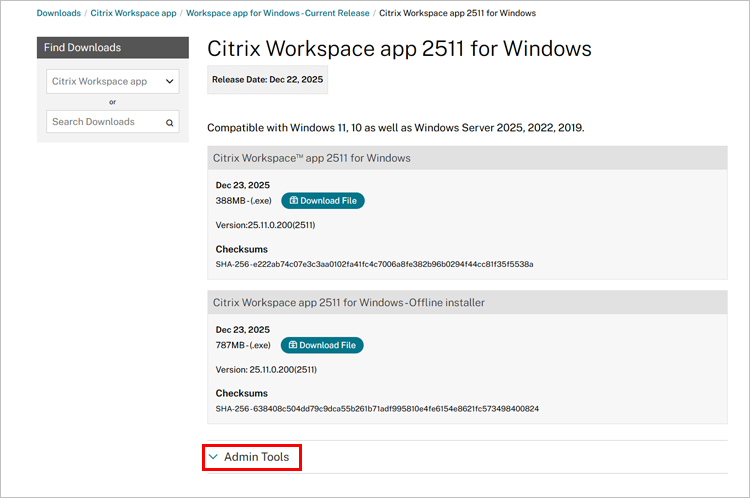Click the Find Downloads panel header

pos(112,48)
